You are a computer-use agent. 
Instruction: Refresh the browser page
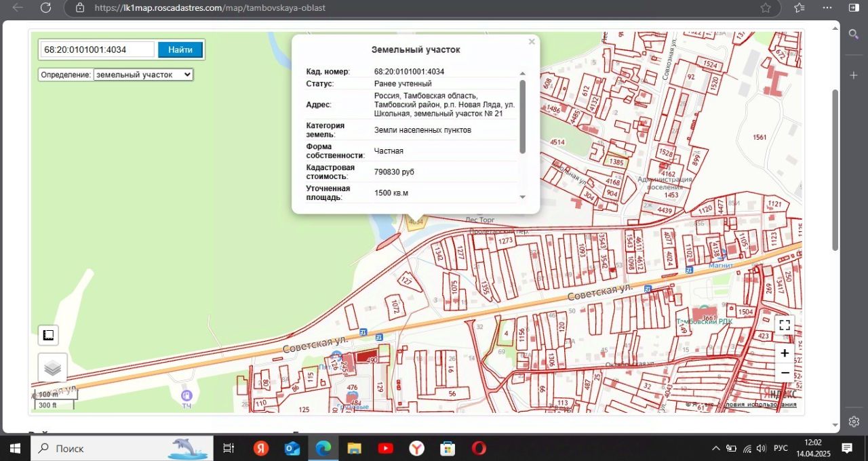click(x=45, y=7)
